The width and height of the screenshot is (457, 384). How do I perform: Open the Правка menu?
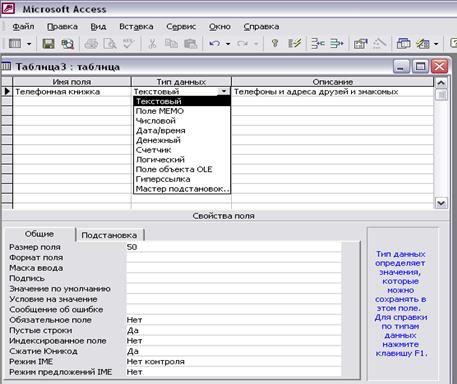[x=62, y=27]
